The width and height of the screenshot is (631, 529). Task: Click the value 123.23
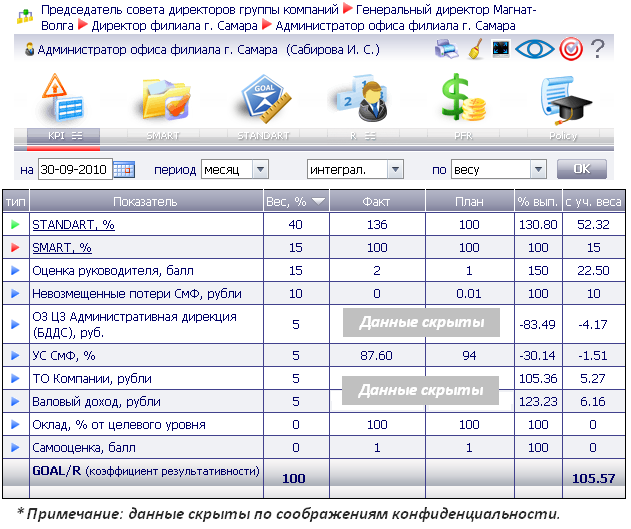pos(538,401)
